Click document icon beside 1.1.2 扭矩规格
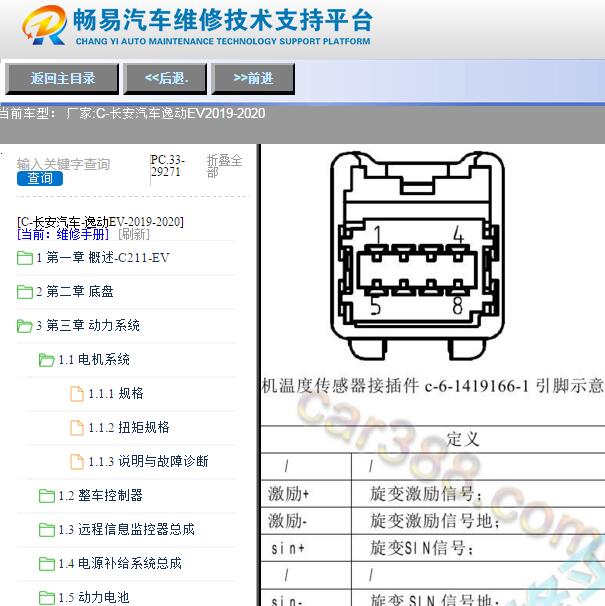 [x=77, y=428]
